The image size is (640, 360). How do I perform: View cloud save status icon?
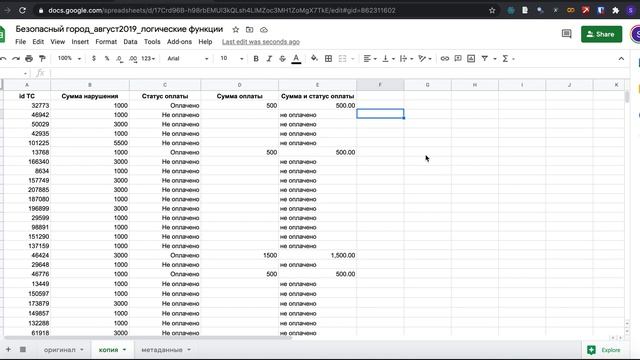tap(264, 30)
